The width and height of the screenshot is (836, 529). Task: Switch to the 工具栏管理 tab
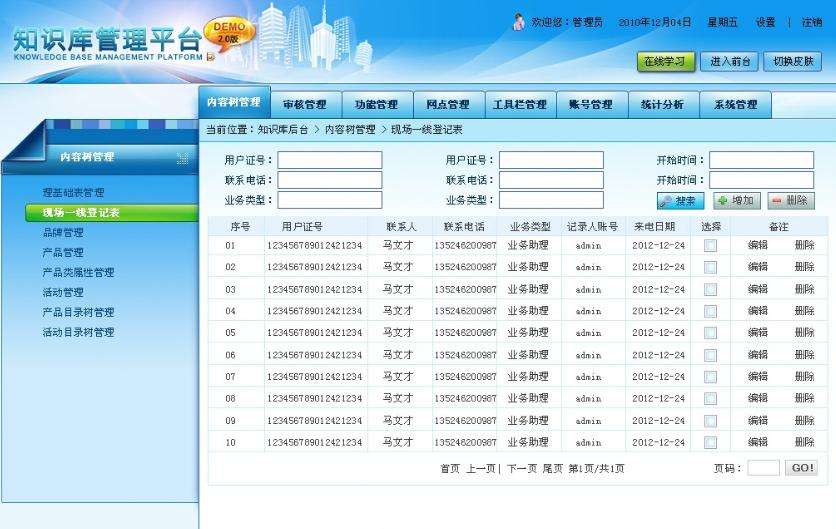(520, 105)
